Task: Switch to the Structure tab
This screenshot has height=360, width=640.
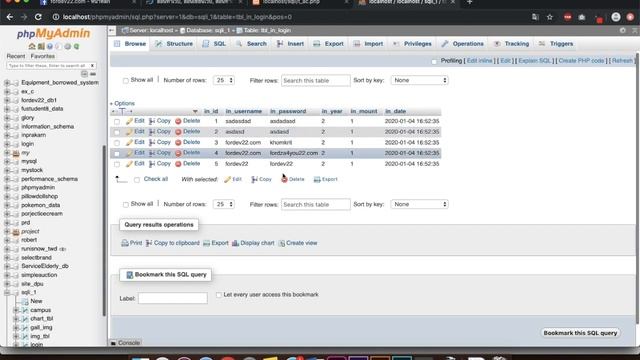Action: 174,44
